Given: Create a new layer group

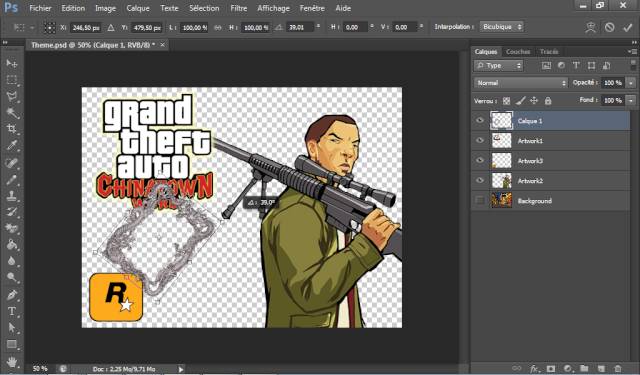Looking at the screenshot, I should [x=584, y=368].
